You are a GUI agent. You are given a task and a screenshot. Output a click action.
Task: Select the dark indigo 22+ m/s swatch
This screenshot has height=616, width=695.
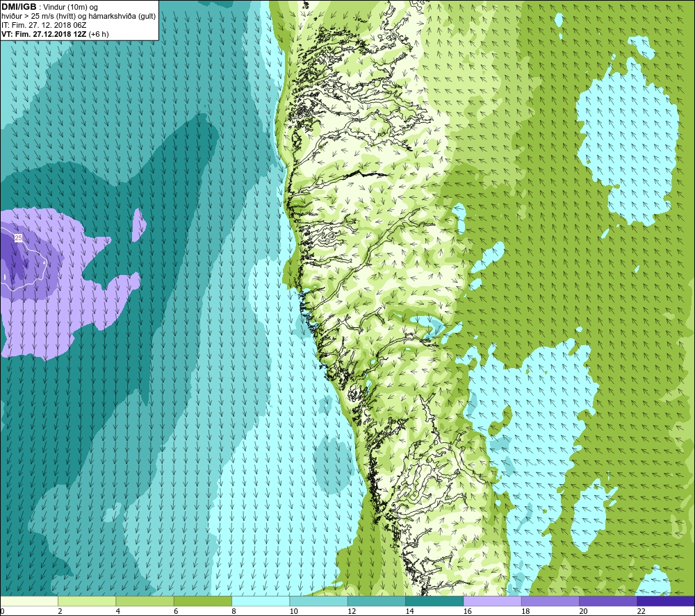[666, 601]
